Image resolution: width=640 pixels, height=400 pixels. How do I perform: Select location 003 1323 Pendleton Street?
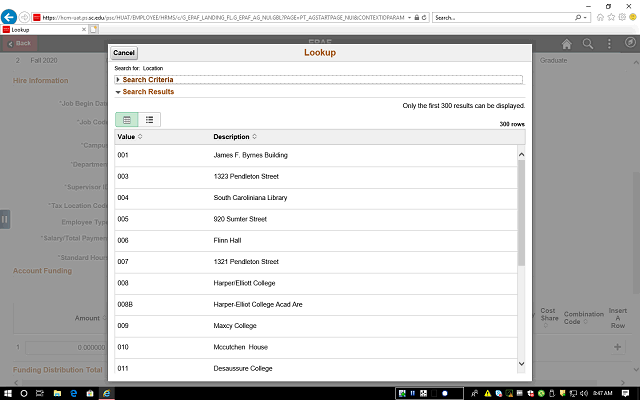(316, 176)
